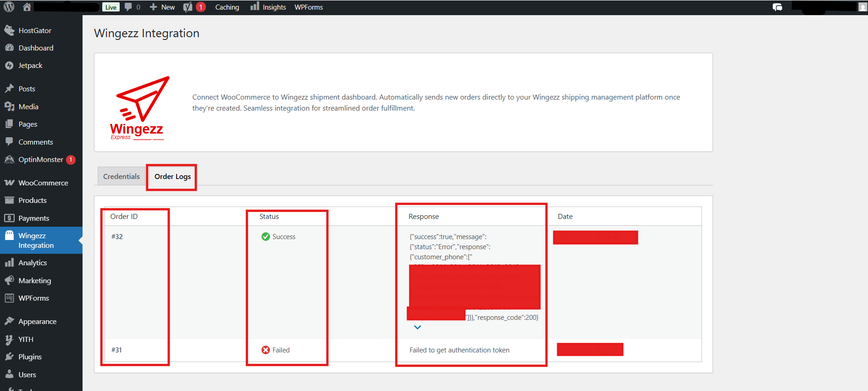This screenshot has width=868, height=391.
Task: Open Insights bar-chart icon
Action: click(x=254, y=6)
